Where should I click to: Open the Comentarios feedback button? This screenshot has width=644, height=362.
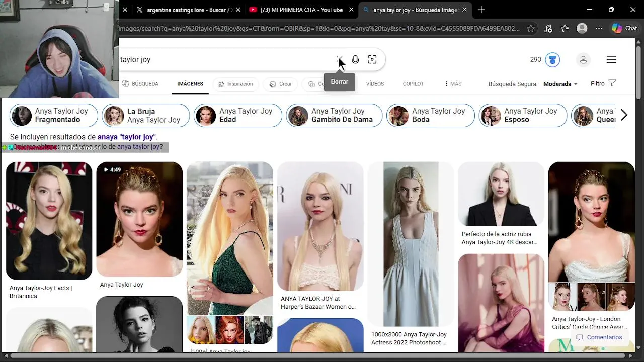point(599,337)
